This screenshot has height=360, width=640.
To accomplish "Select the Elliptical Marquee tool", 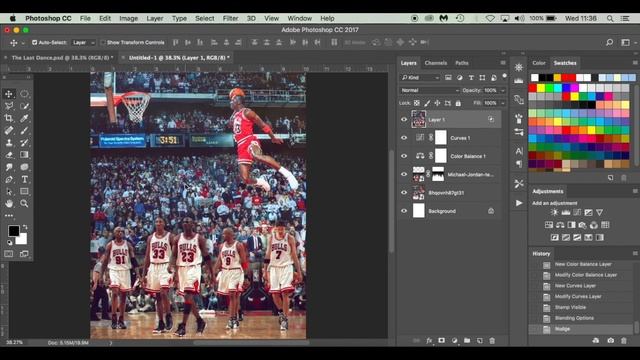I will pos(24,94).
